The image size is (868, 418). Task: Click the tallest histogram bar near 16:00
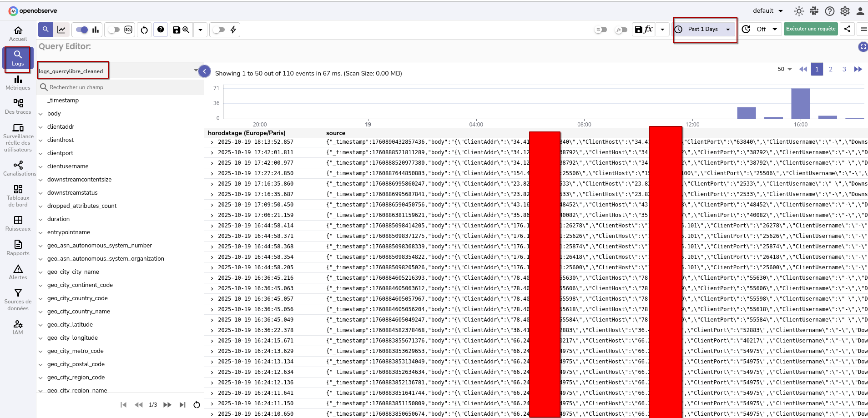[800, 104]
